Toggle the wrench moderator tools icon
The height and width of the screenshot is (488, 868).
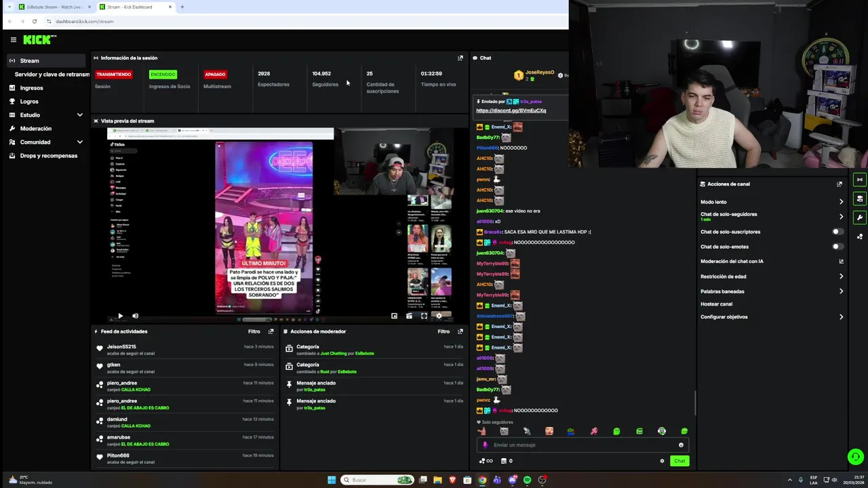click(860, 218)
